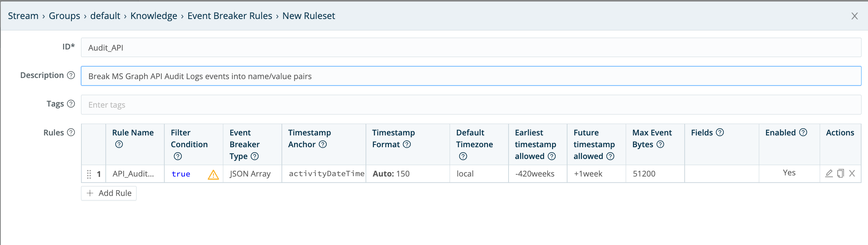Open the Event Breaker Type help icon
This screenshot has height=245, width=868.
[x=254, y=157]
